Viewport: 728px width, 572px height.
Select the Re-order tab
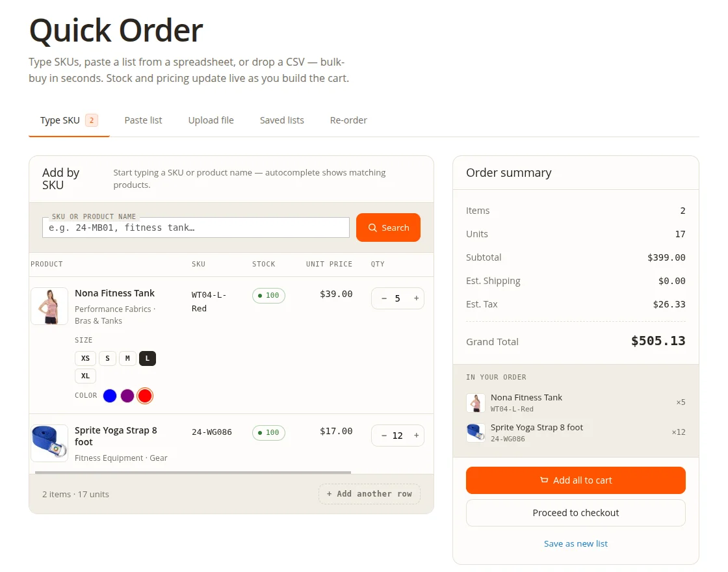coord(348,120)
